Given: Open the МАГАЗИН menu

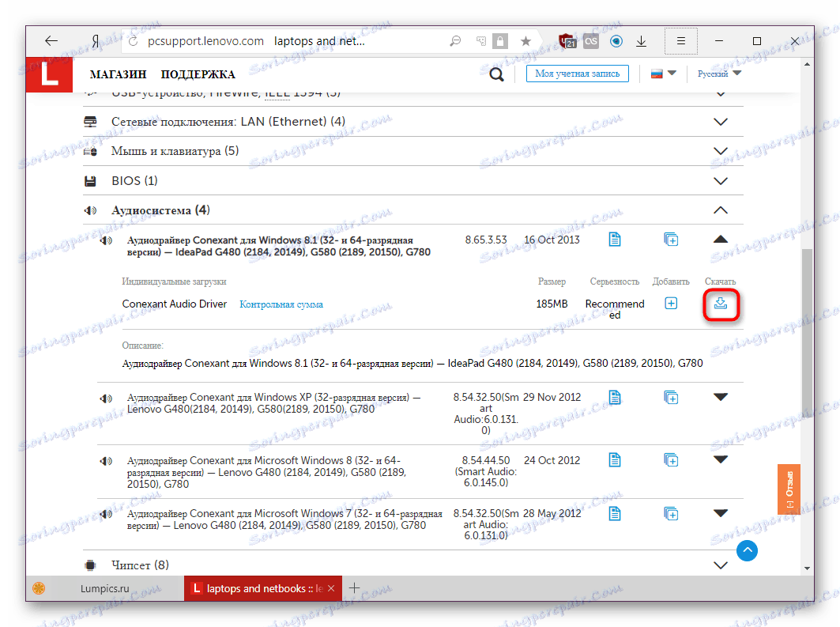Looking at the screenshot, I should [x=118, y=74].
